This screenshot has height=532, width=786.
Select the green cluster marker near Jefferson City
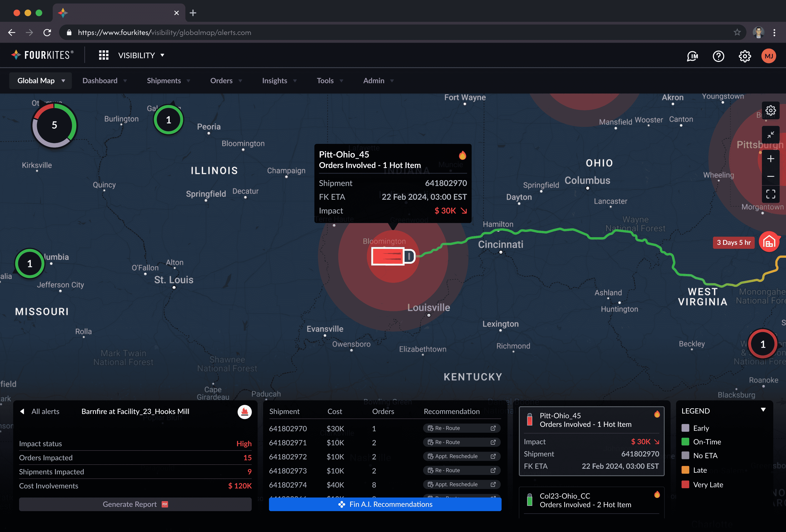pyautogui.click(x=30, y=263)
